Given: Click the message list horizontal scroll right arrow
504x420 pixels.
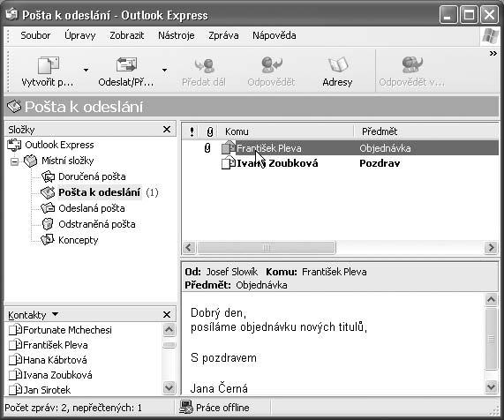Looking at the screenshot, I should (491, 247).
